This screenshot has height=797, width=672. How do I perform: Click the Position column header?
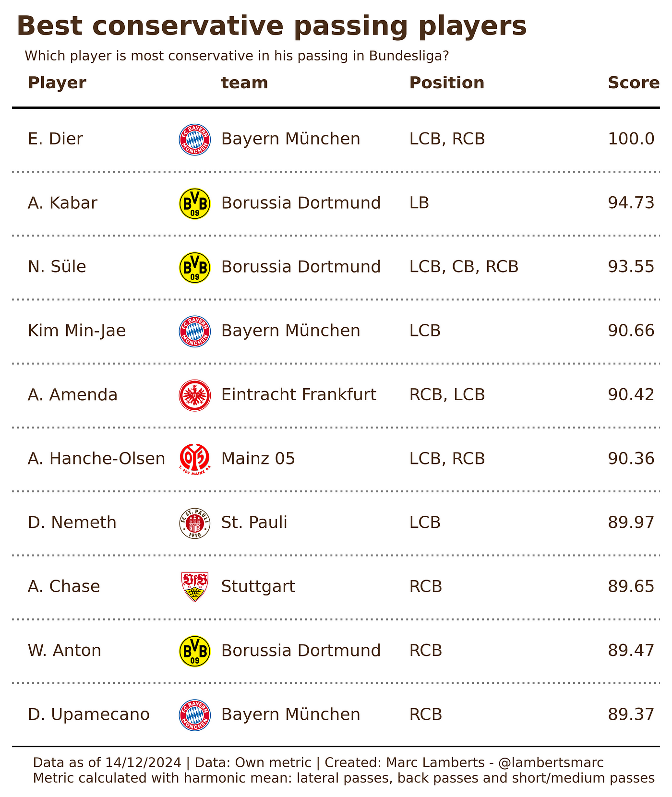pos(447,83)
